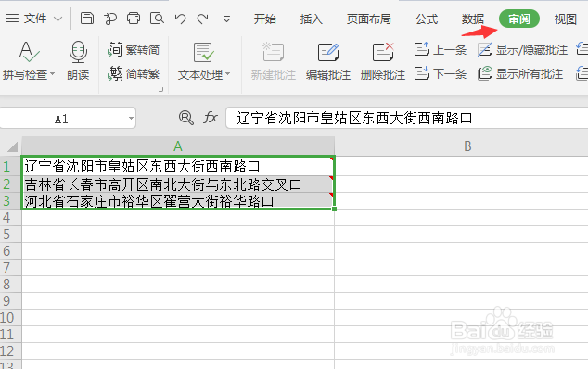Expand the 拼写检查 dropdown arrow

click(53, 74)
